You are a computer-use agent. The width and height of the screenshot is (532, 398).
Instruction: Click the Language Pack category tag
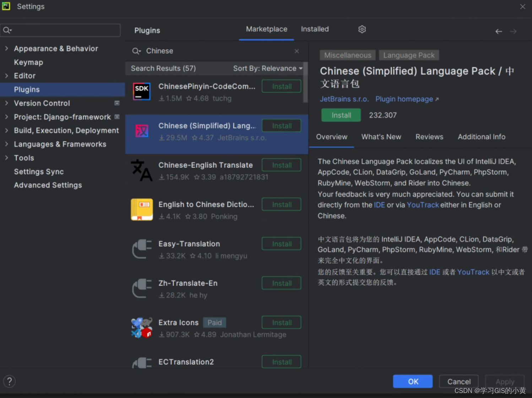[409, 55]
